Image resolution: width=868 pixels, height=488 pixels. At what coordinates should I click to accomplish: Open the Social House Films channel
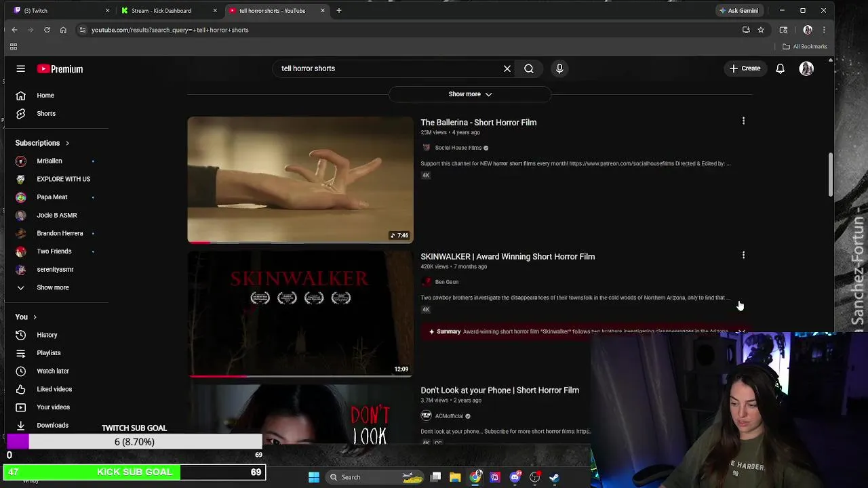tap(458, 148)
